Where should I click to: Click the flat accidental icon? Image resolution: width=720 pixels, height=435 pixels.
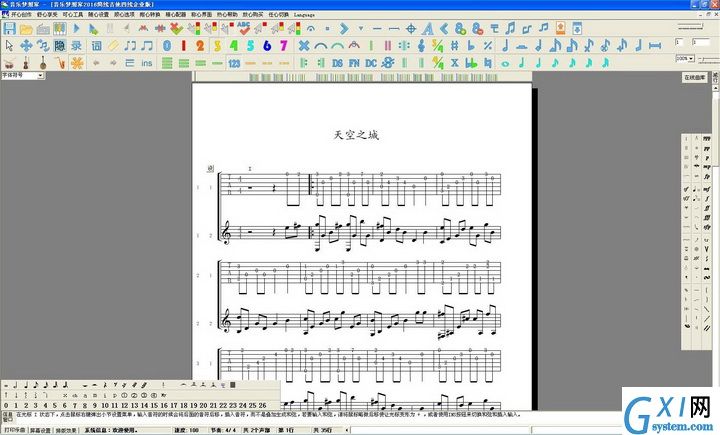(x=471, y=45)
